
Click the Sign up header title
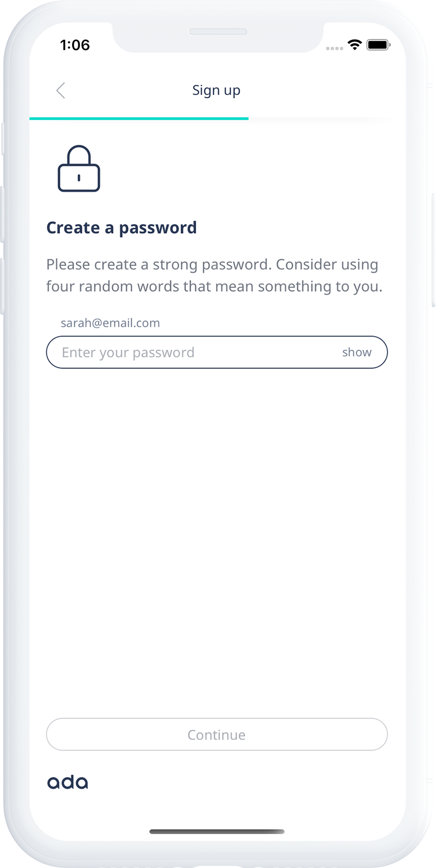(x=216, y=90)
